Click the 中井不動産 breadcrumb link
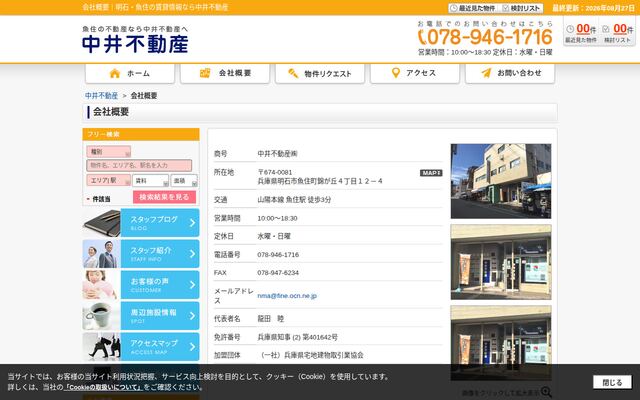The image size is (640, 400). point(101,96)
